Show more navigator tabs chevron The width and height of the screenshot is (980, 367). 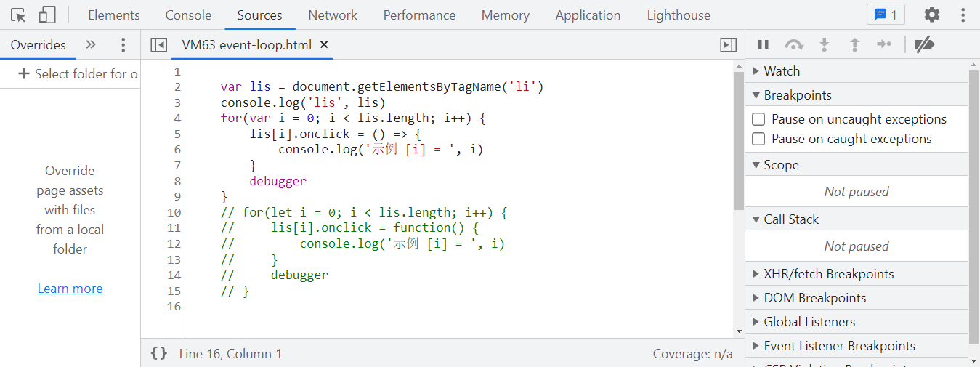click(x=91, y=45)
